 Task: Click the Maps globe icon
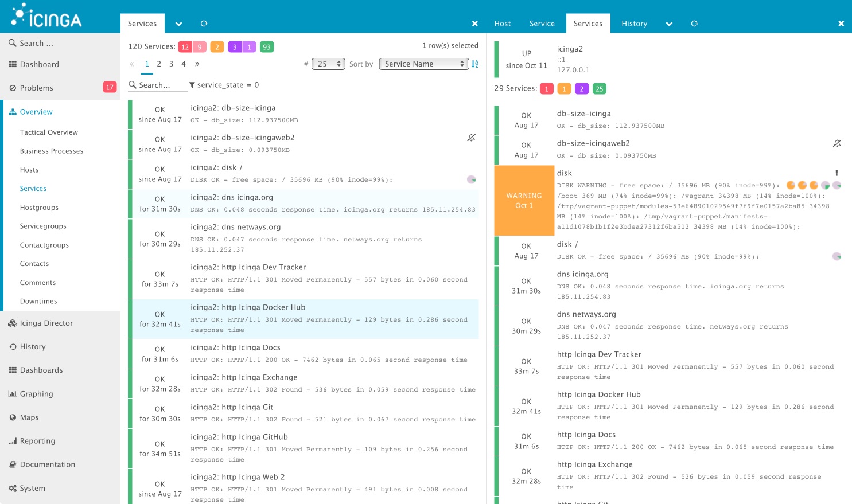coord(13,417)
